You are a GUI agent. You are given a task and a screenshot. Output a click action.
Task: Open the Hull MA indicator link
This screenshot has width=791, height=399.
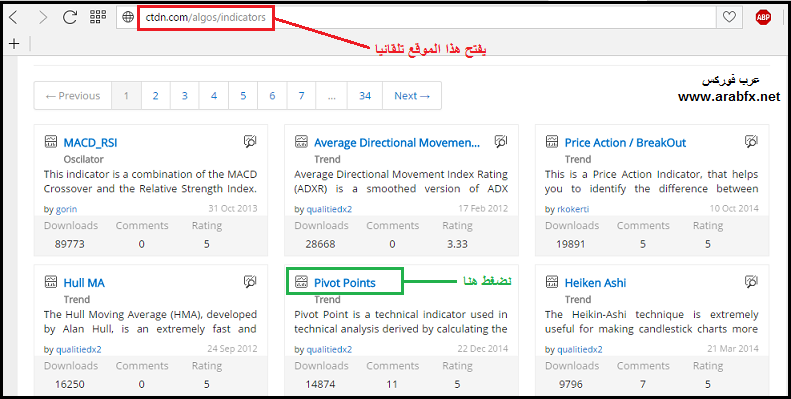(x=84, y=283)
